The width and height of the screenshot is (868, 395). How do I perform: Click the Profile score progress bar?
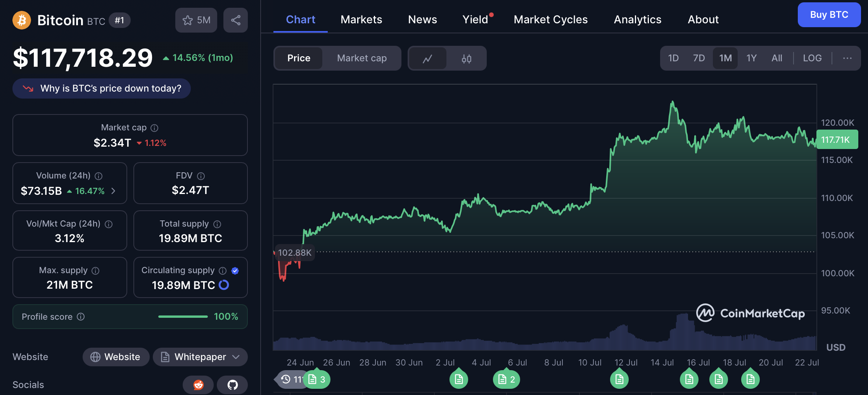pos(183,317)
